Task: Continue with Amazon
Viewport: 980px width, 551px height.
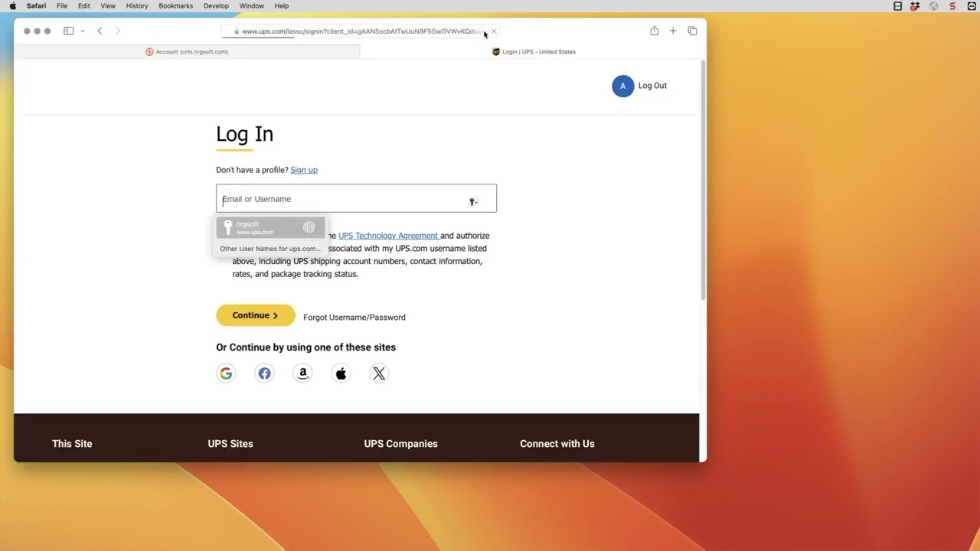Action: 302,373
